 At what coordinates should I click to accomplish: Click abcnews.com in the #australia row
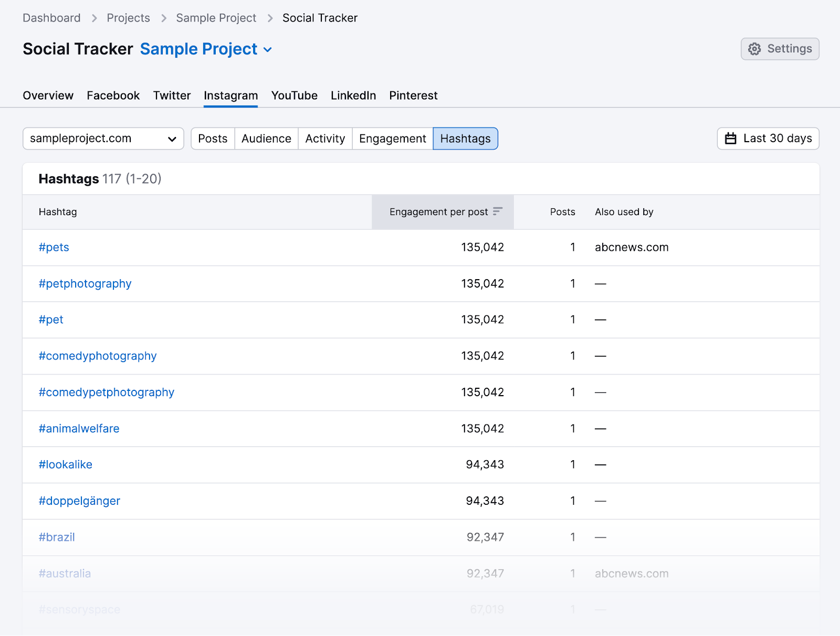coord(632,573)
